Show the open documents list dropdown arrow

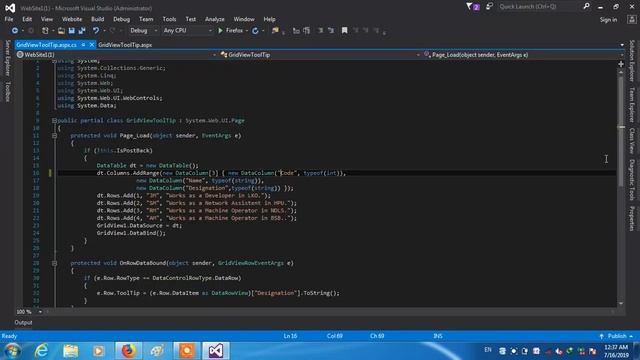[622, 45]
